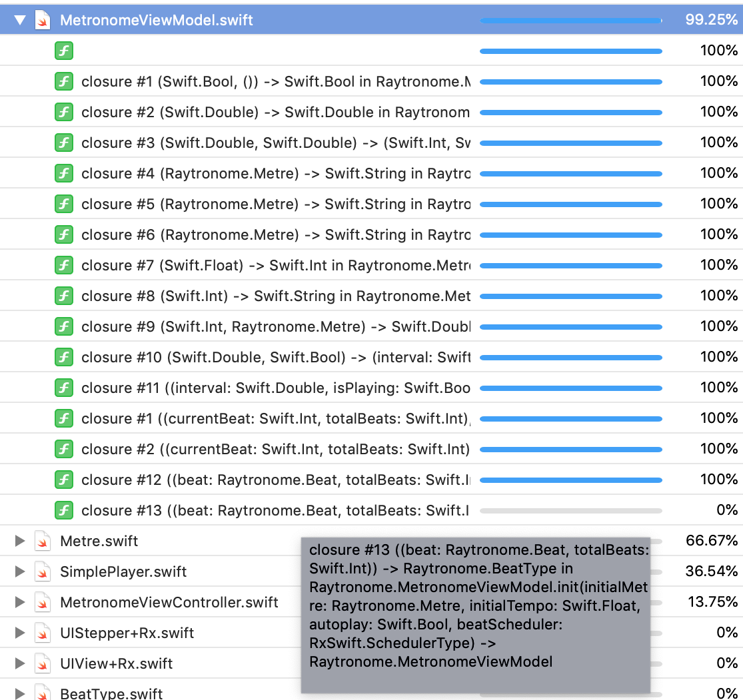
Task: Click the 0% coverage value for closure #13
Action: [727, 510]
